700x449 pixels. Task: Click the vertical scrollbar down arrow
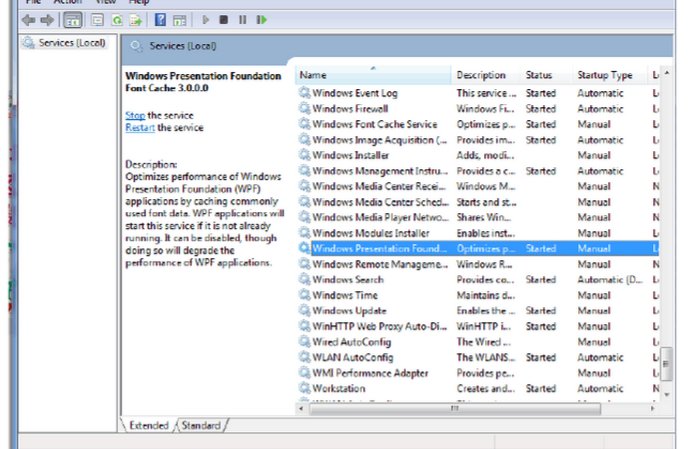pos(667,394)
